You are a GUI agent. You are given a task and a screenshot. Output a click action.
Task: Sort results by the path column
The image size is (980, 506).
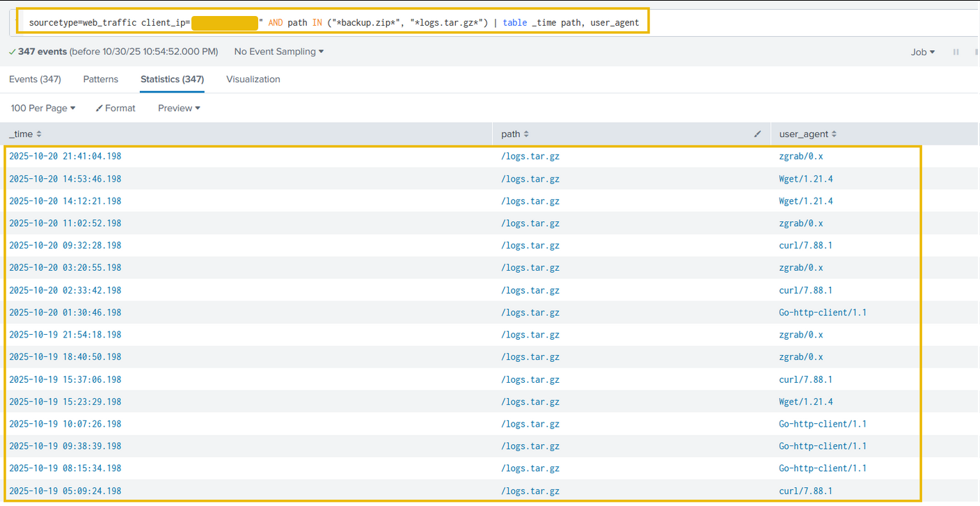[x=515, y=134]
